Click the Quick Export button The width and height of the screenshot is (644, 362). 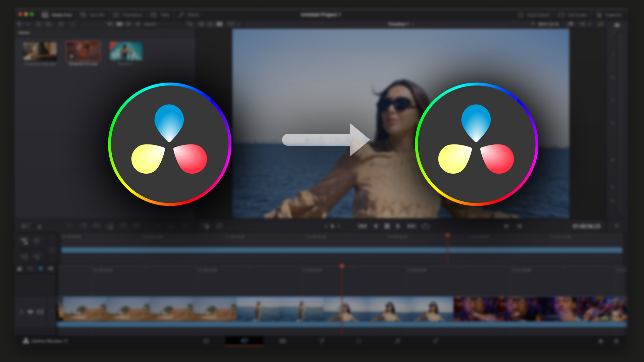click(x=534, y=15)
